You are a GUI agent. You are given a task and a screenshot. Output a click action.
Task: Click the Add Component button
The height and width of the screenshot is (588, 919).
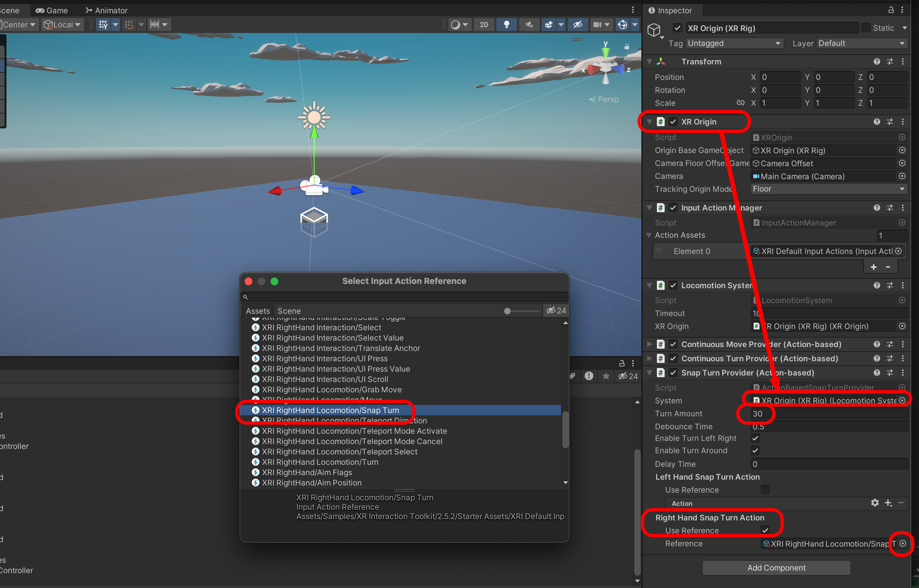pos(776,568)
